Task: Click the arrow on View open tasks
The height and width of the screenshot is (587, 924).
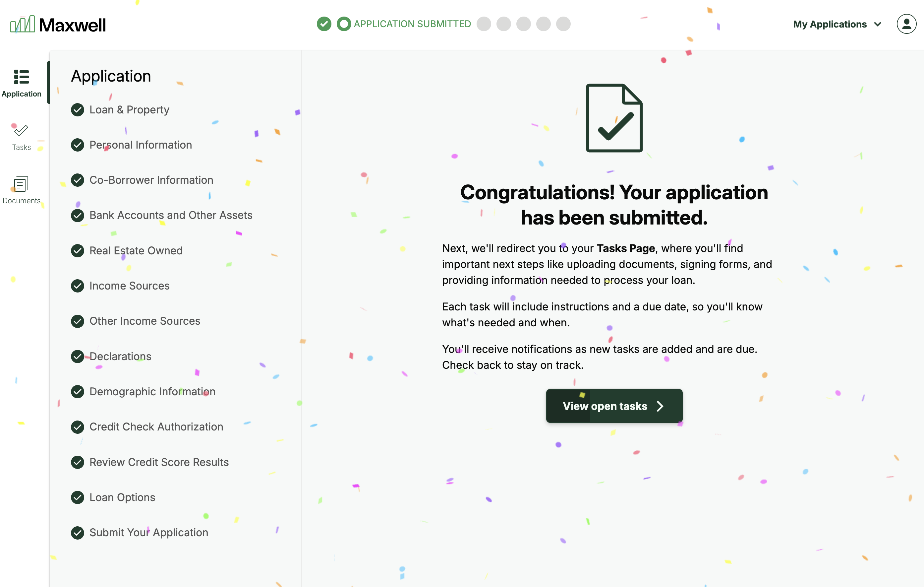Action: (660, 406)
